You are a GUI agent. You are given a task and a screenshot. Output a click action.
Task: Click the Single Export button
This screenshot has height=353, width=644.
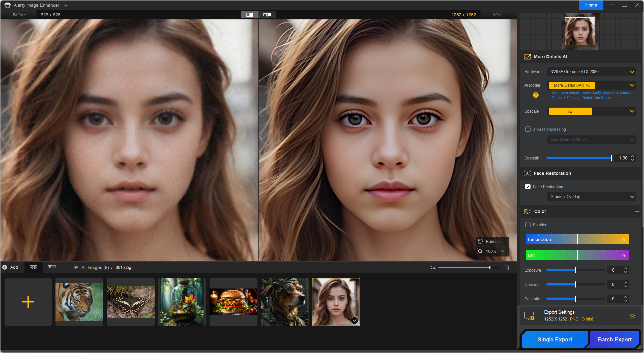[554, 339]
